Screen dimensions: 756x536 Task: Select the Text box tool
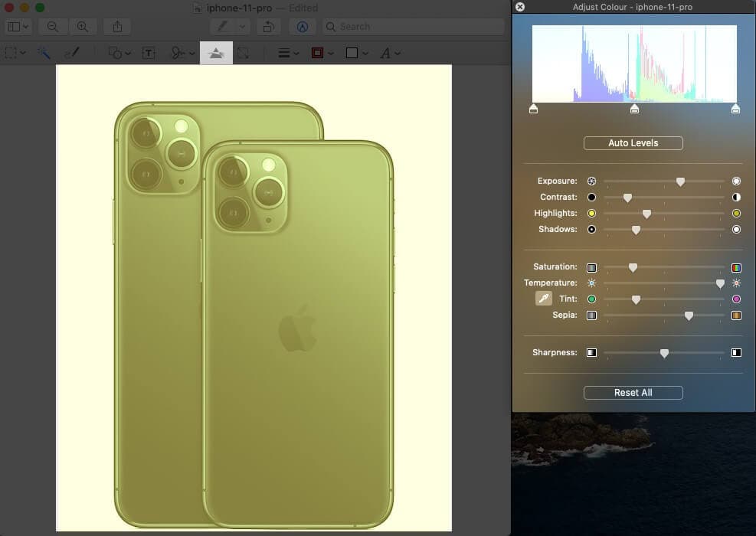(x=149, y=53)
